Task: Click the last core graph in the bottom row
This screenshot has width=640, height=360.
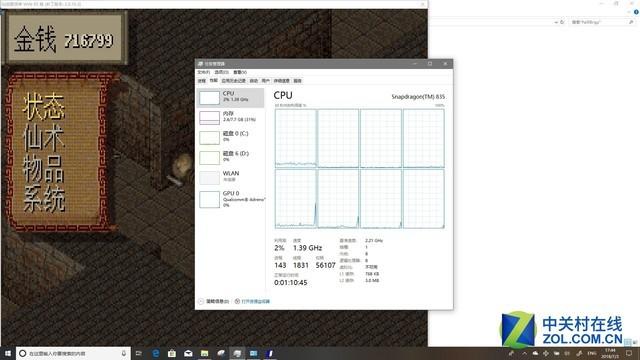Action: pyautogui.click(x=424, y=199)
